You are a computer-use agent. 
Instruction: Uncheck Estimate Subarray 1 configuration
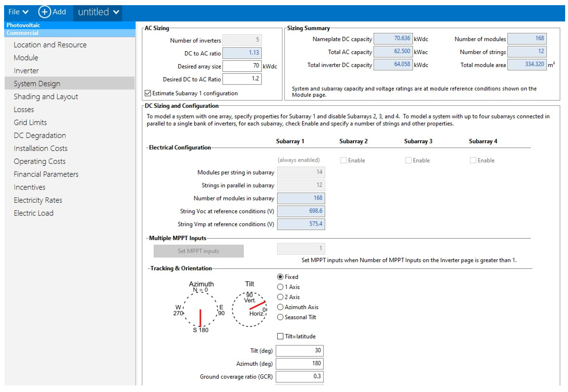pyautogui.click(x=148, y=93)
